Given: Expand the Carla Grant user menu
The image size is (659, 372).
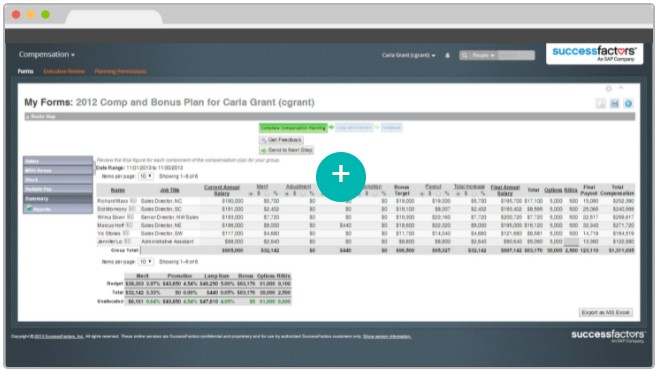Looking at the screenshot, I should tap(409, 55).
